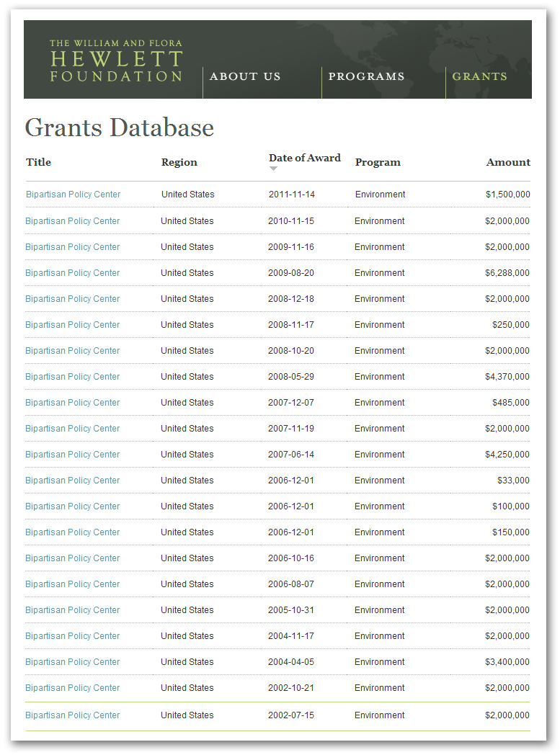Sort by Title column header

(38, 162)
